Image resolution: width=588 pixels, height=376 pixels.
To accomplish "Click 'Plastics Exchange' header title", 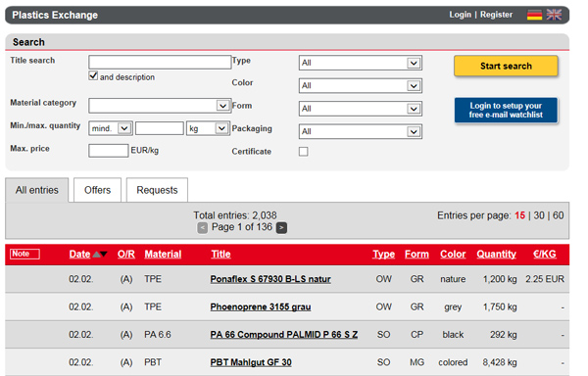I will coord(55,15).
